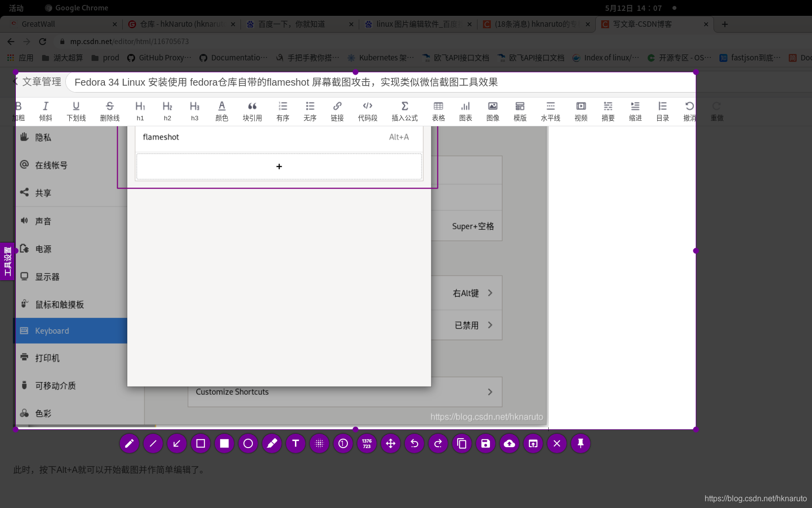Switch to the (18条消息) hknaruto tab
The width and height of the screenshot is (812, 508).
pos(536,24)
